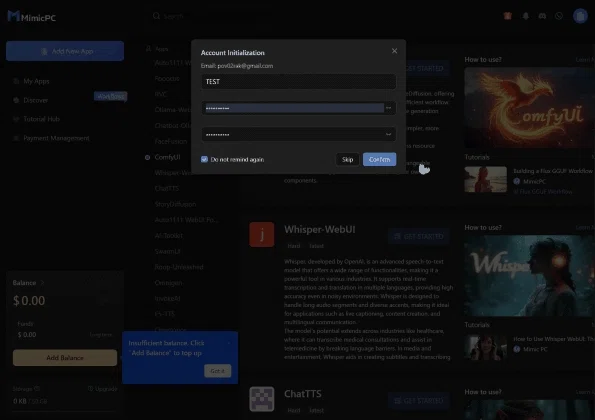Image resolution: width=595 pixels, height=420 pixels.
Task: Close the Account Initialization dialog
Action: point(394,51)
